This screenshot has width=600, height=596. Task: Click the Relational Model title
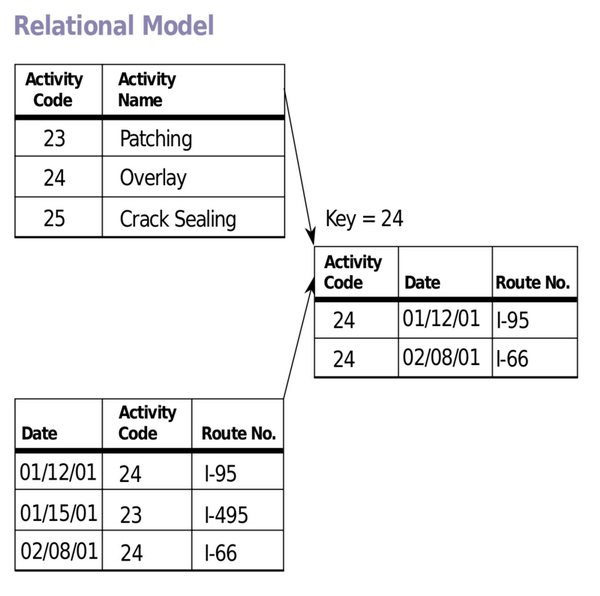coord(114,26)
